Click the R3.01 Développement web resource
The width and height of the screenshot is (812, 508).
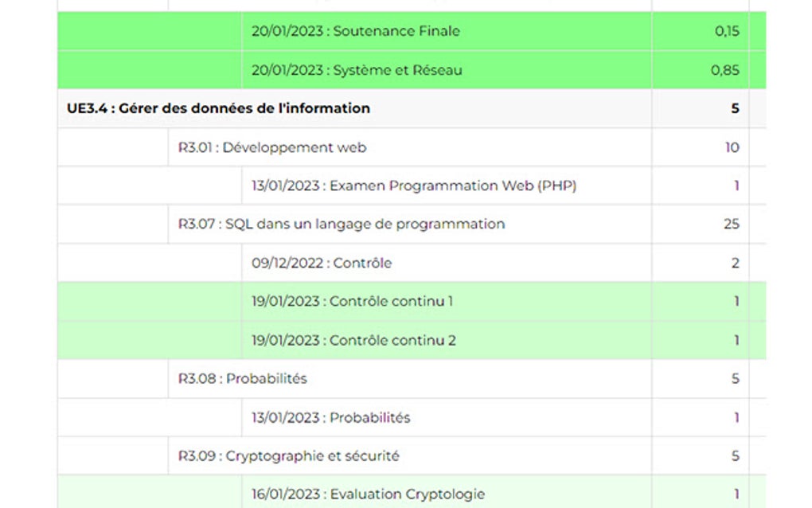pos(271,147)
